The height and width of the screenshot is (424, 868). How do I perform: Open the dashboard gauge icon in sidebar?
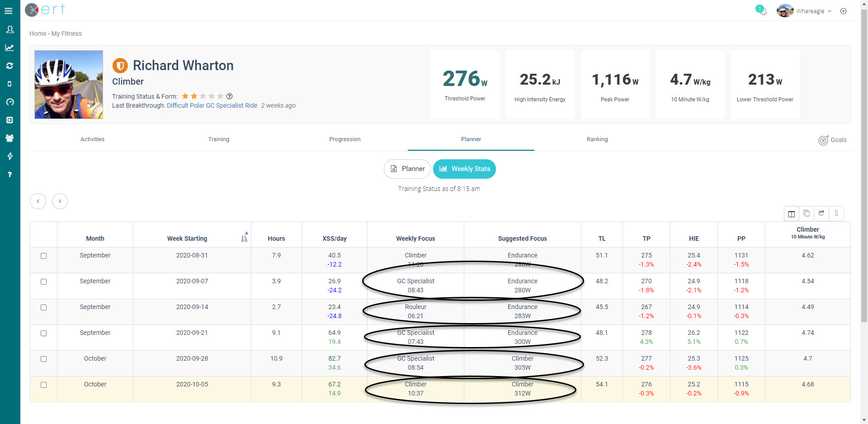click(x=9, y=102)
